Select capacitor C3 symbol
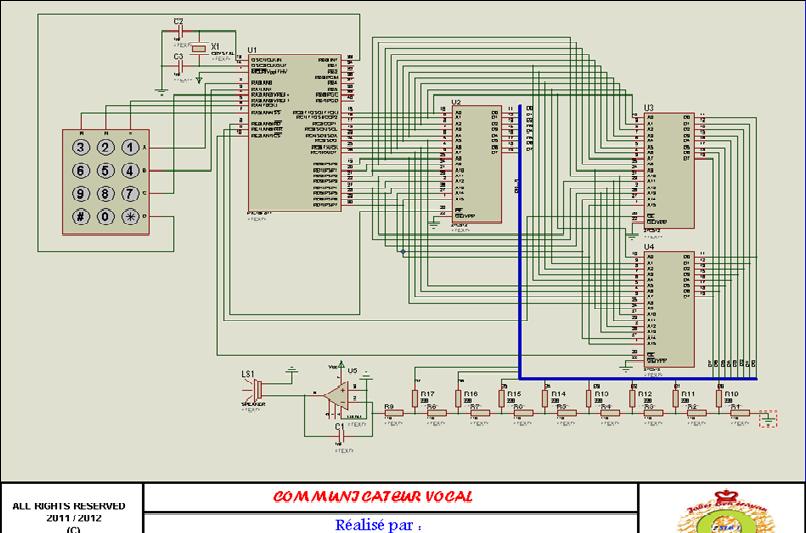This screenshot has height=533, width=806. click(x=179, y=66)
